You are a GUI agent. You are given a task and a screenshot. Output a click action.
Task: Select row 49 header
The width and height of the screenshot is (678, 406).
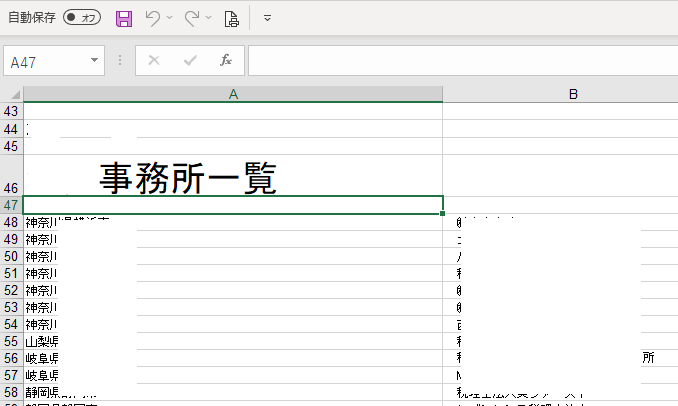pos(11,239)
